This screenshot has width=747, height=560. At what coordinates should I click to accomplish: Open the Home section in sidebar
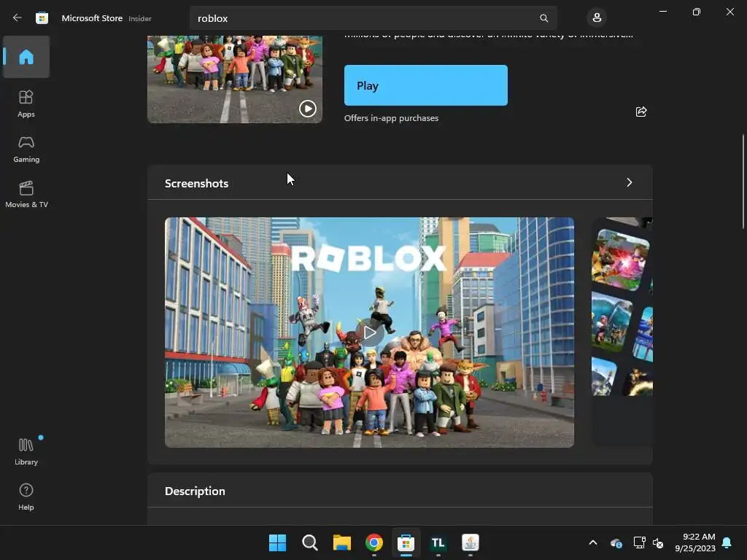point(26,57)
